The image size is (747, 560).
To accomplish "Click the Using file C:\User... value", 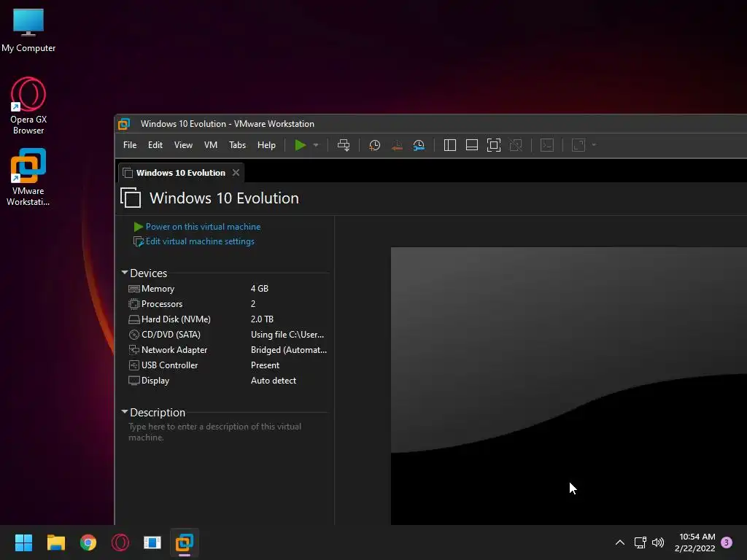I will [x=287, y=334].
